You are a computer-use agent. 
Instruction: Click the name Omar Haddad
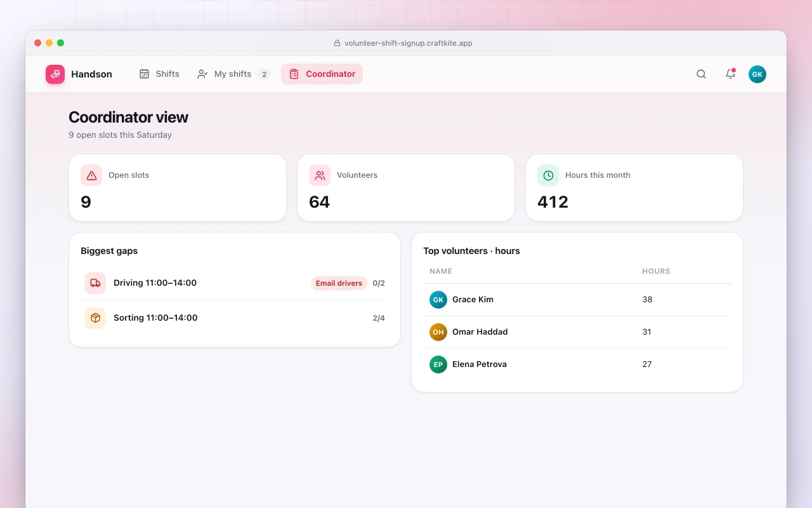point(480,332)
